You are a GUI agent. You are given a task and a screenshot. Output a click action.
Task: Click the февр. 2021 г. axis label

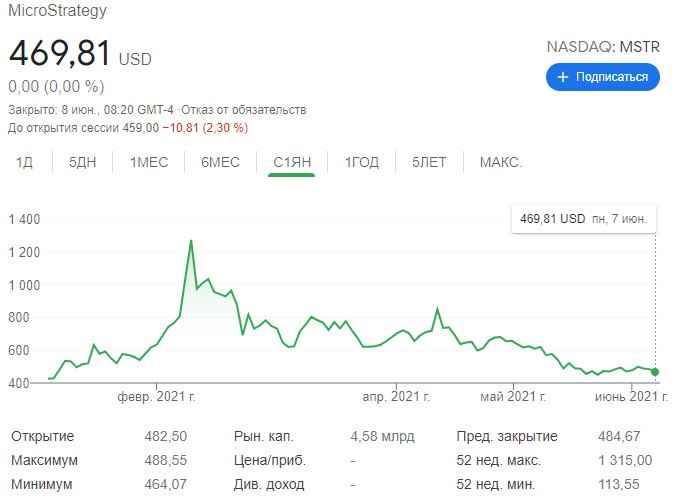[156, 397]
